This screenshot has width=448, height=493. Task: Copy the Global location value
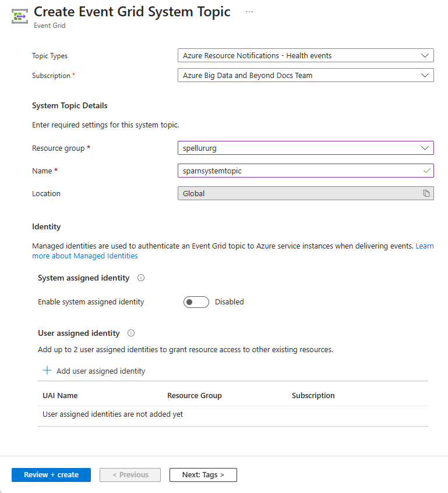(x=426, y=193)
